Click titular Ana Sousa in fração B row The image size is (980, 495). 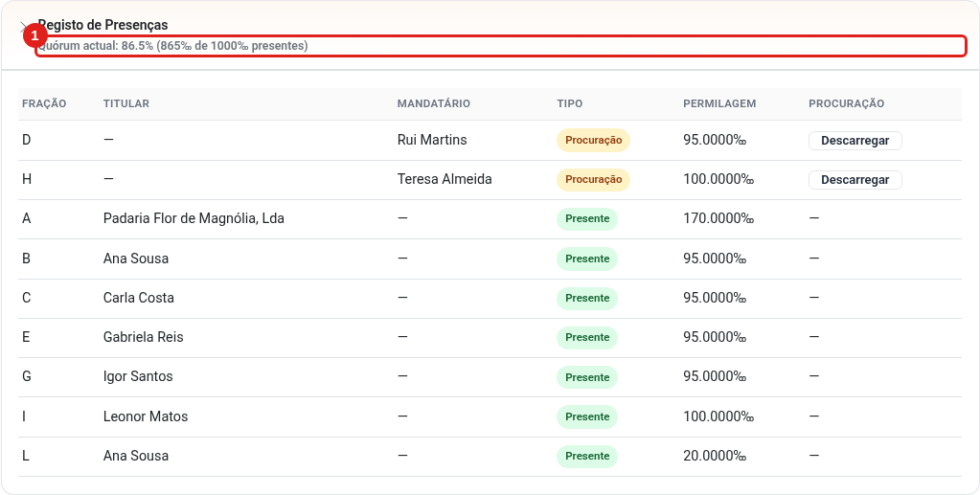pos(136,259)
